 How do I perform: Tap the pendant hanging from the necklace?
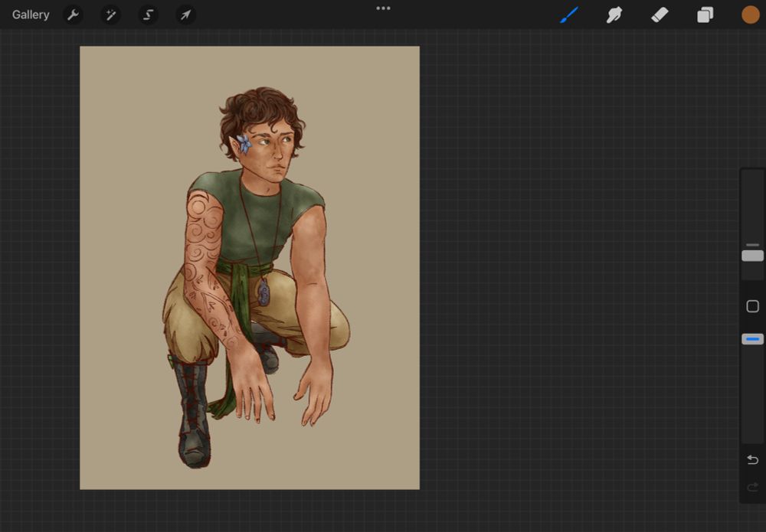pyautogui.click(x=264, y=292)
